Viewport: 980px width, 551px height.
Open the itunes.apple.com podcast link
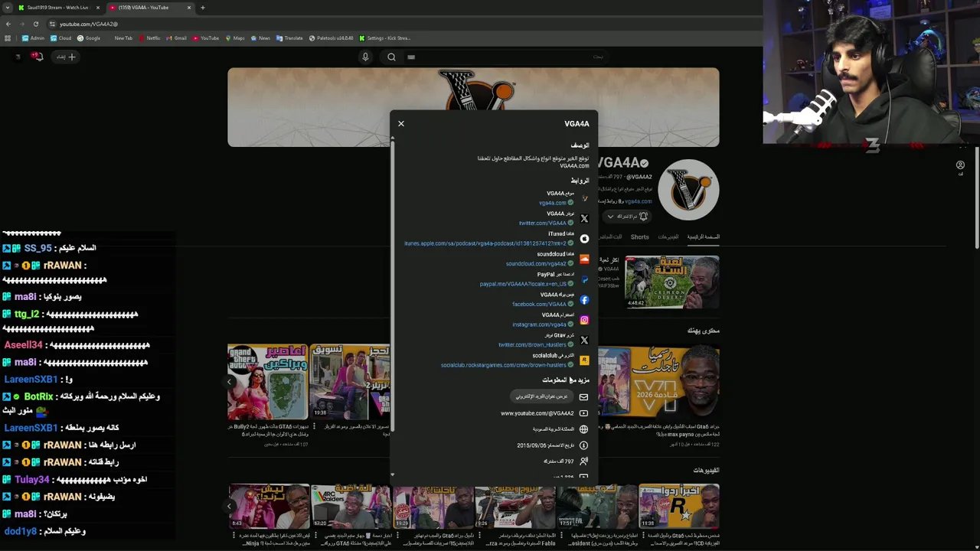(485, 243)
